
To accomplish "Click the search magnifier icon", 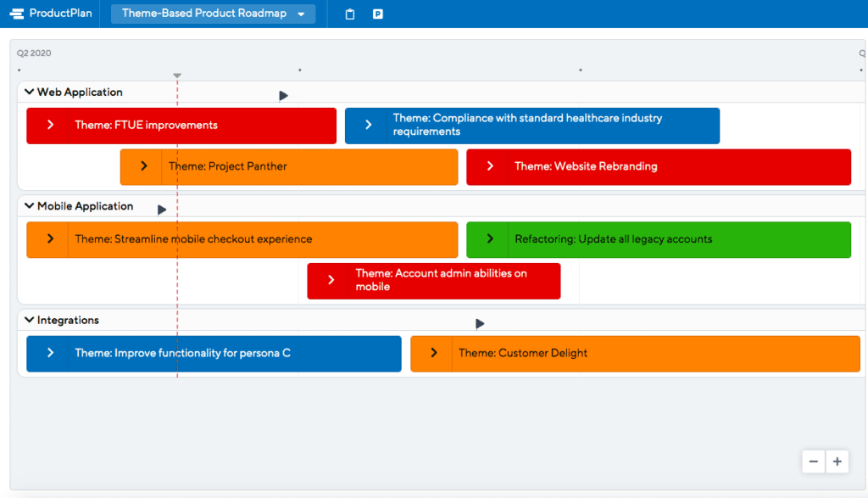I will point(861,53).
